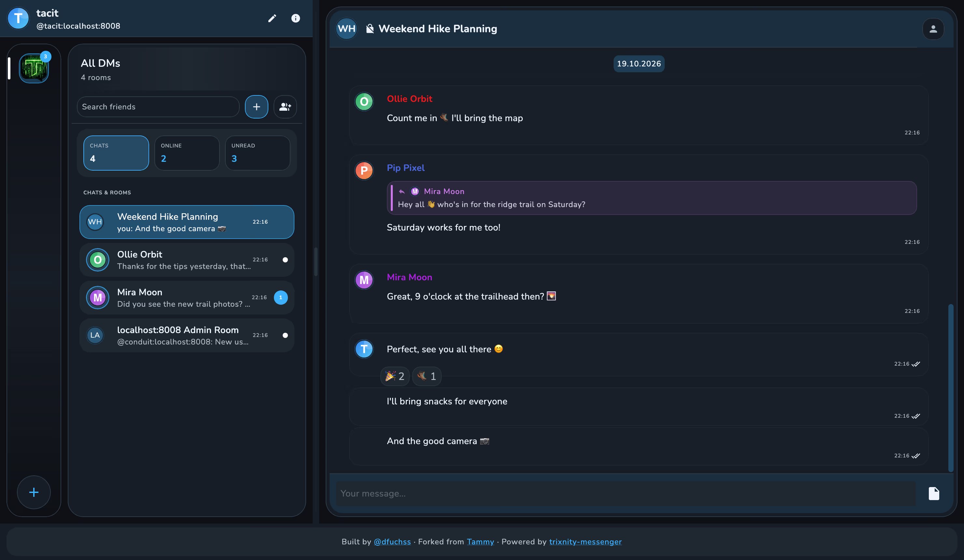Viewport: 964px width, 560px height.
Task: Click the Weekend Hike Planning title in the header
Action: (x=438, y=29)
